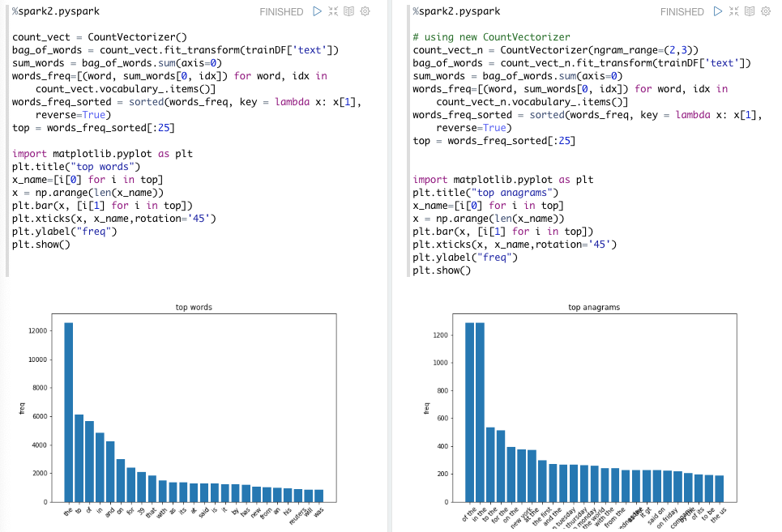Click the FINISHED status of the top words paragraph
Screen dimensions: 782x532
click(281, 11)
